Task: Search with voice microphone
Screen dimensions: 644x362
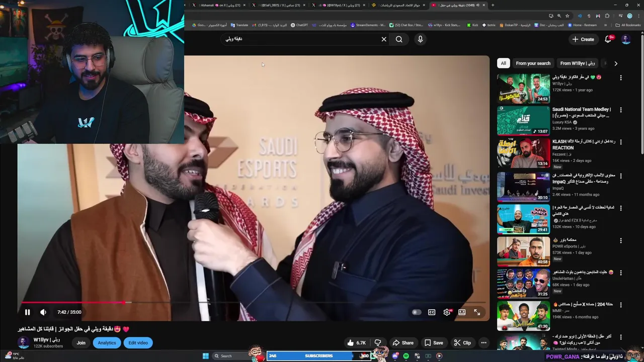Action: pos(421,39)
